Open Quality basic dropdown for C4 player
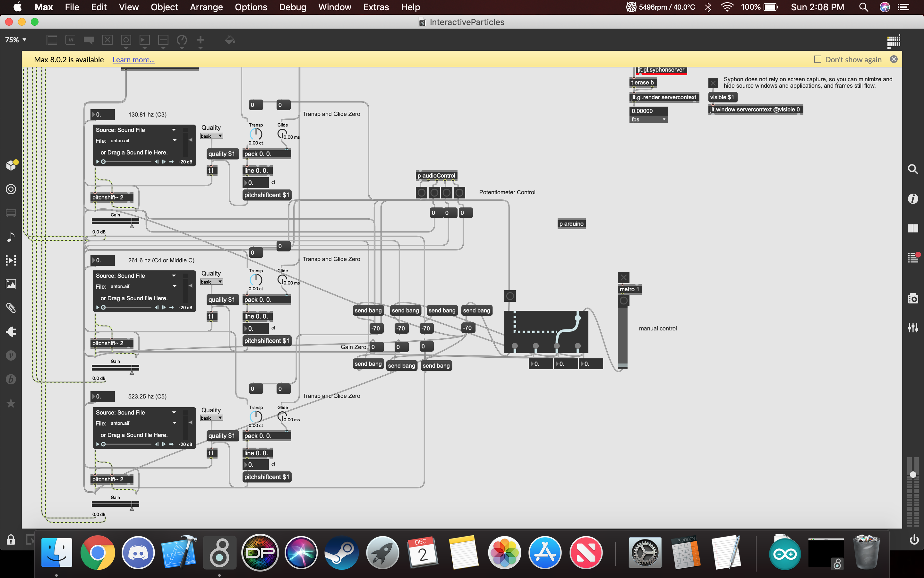The height and width of the screenshot is (578, 924). [211, 282]
